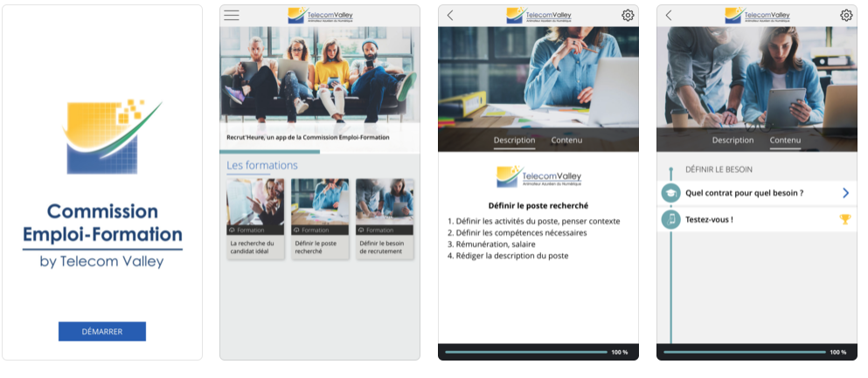Switch to Description tab on fourth screen
The width and height of the screenshot is (868, 378).
coord(733,140)
